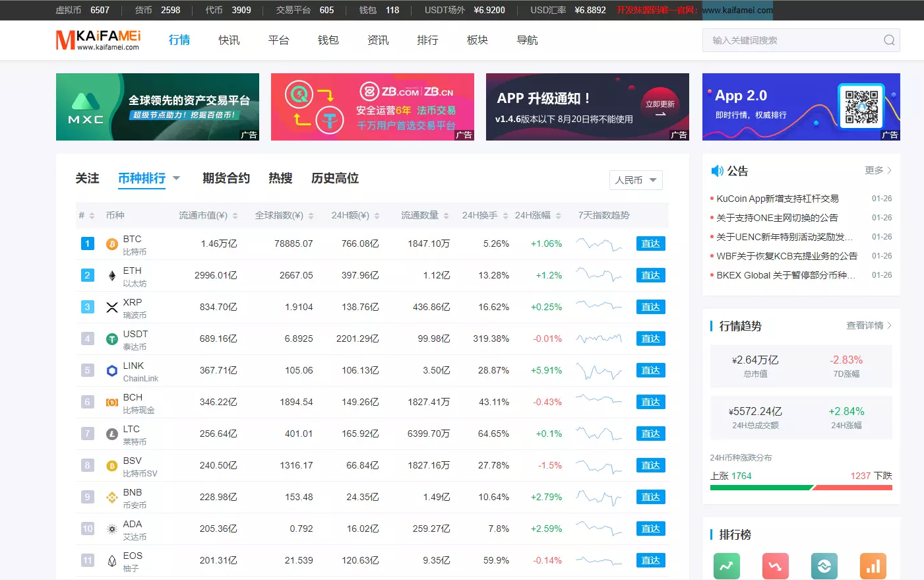Click the USDT coin icon

click(112, 339)
